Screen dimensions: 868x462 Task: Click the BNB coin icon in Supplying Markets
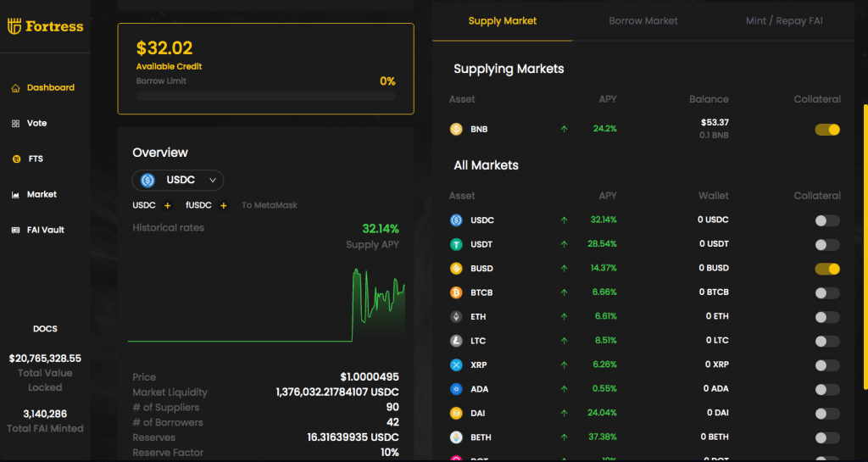(x=456, y=129)
